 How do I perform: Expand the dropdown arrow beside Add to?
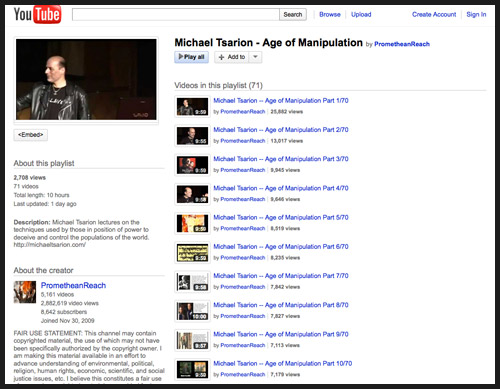(255, 57)
